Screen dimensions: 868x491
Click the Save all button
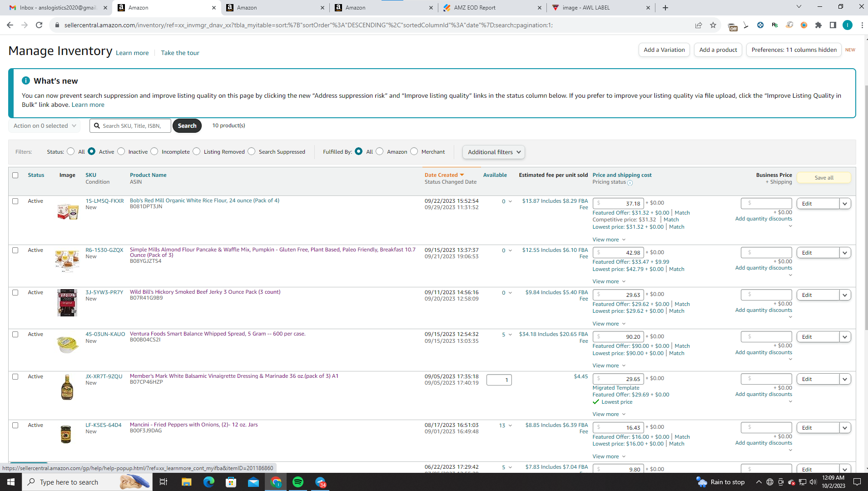824,178
